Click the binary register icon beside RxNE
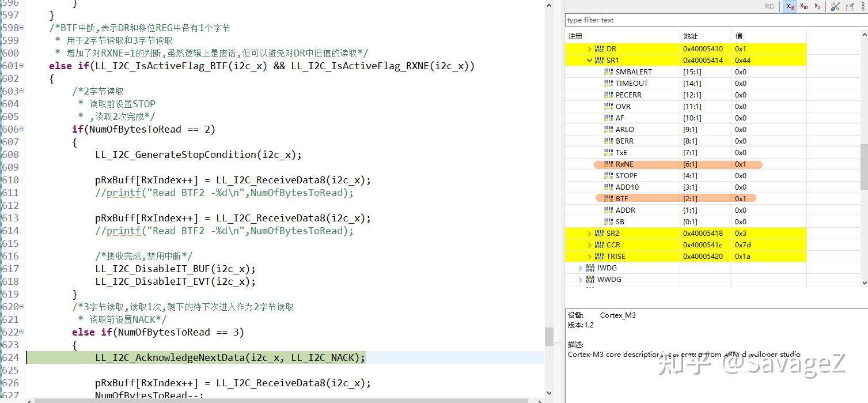The width and height of the screenshot is (868, 403). pos(609,164)
